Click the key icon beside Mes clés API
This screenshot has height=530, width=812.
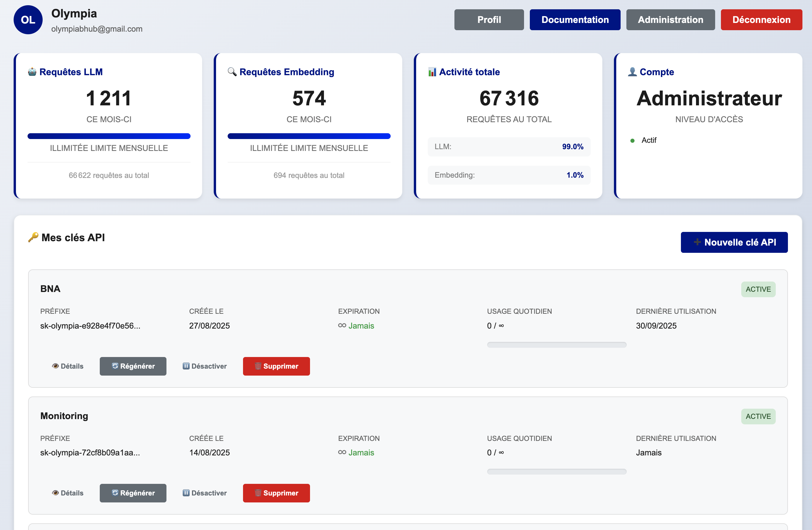(x=33, y=237)
